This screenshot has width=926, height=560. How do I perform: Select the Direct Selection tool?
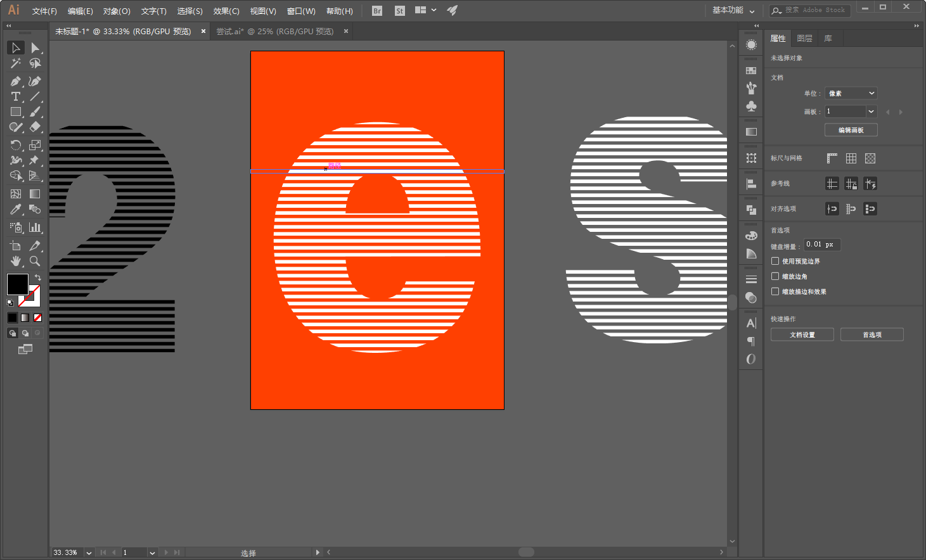[35, 48]
